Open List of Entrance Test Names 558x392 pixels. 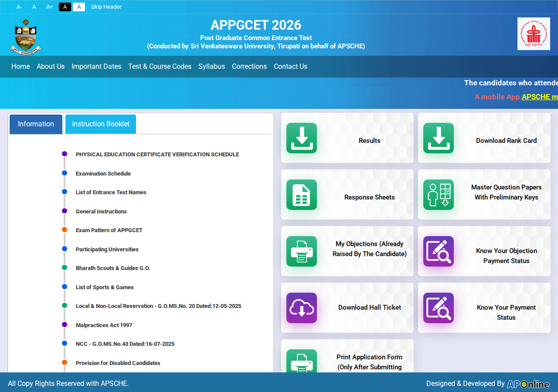tap(111, 193)
